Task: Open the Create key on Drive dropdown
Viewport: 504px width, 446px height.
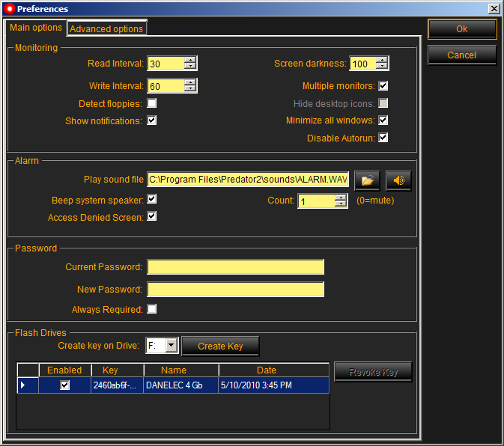Action: [171, 346]
